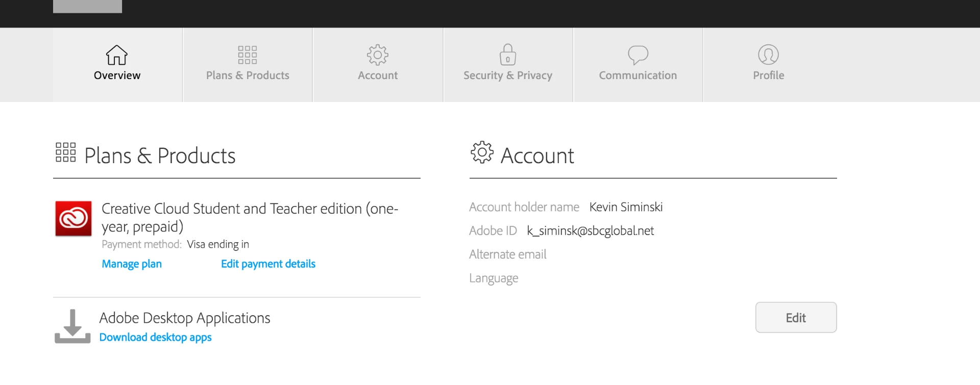This screenshot has width=980, height=385.
Task: Open the Plans & Products tab
Action: pyautogui.click(x=248, y=75)
